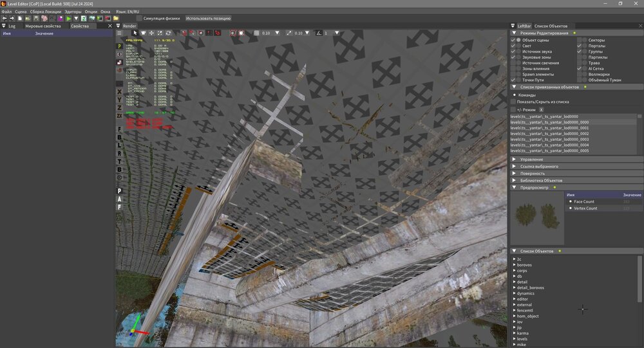Toggle the Свет visibility checkbox
The height and width of the screenshot is (348, 644).
(x=513, y=46)
